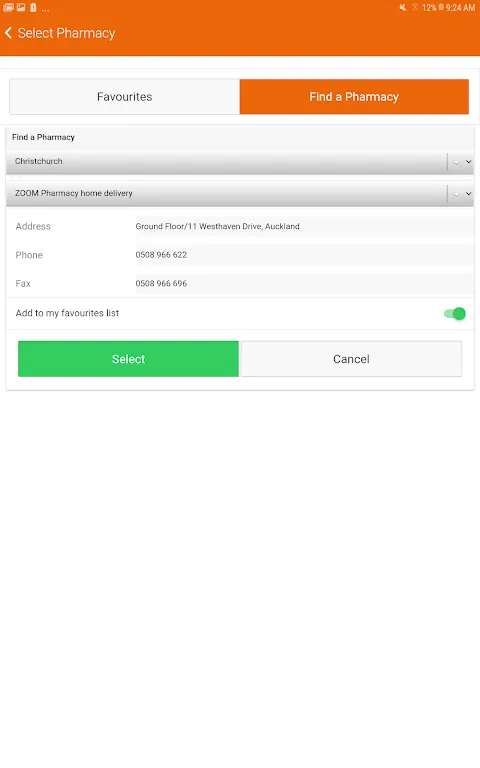Tap the battery-alert notification icon at top left
Screen dimensions: 480x768
[33, 7]
